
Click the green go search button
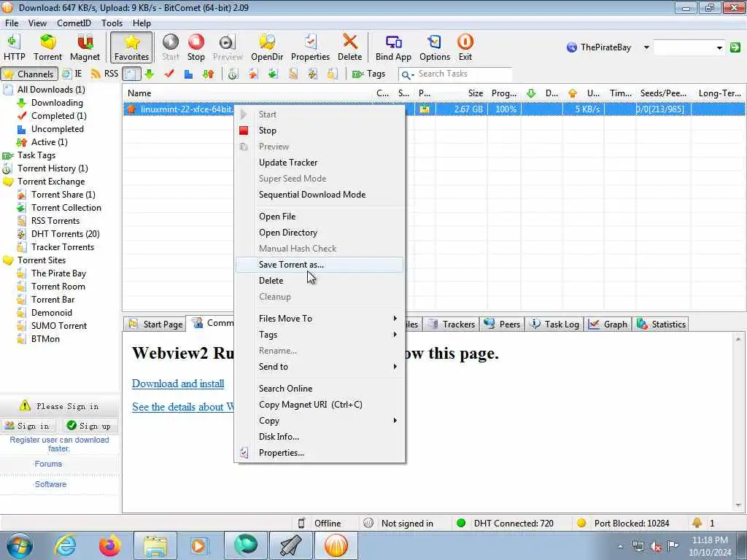(x=735, y=47)
